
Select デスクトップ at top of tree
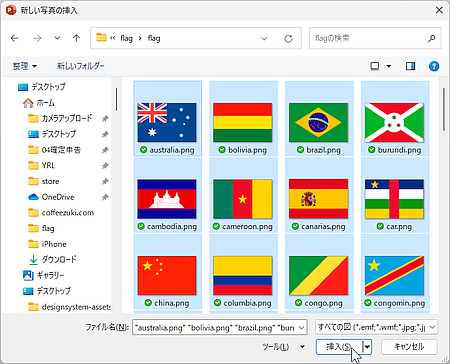click(42, 87)
